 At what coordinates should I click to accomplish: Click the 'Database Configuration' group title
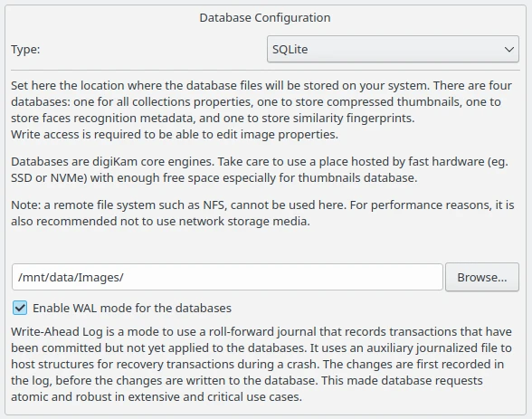tap(265, 17)
